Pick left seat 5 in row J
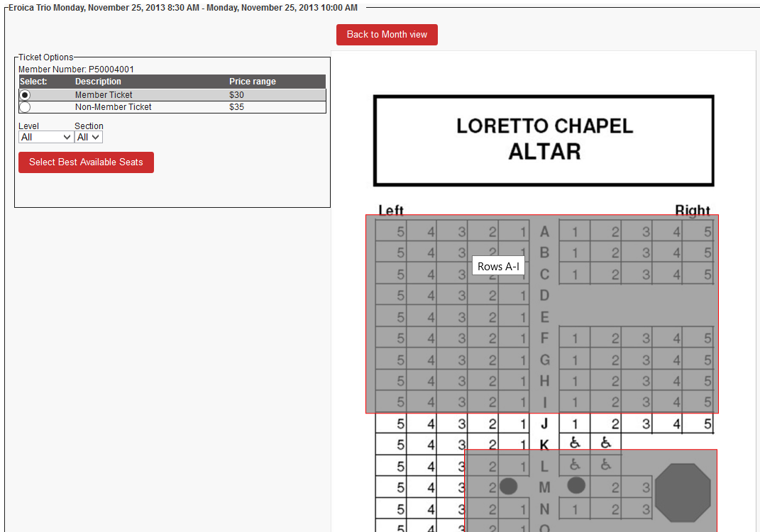Viewport: 760px width, 532px height. click(x=400, y=424)
